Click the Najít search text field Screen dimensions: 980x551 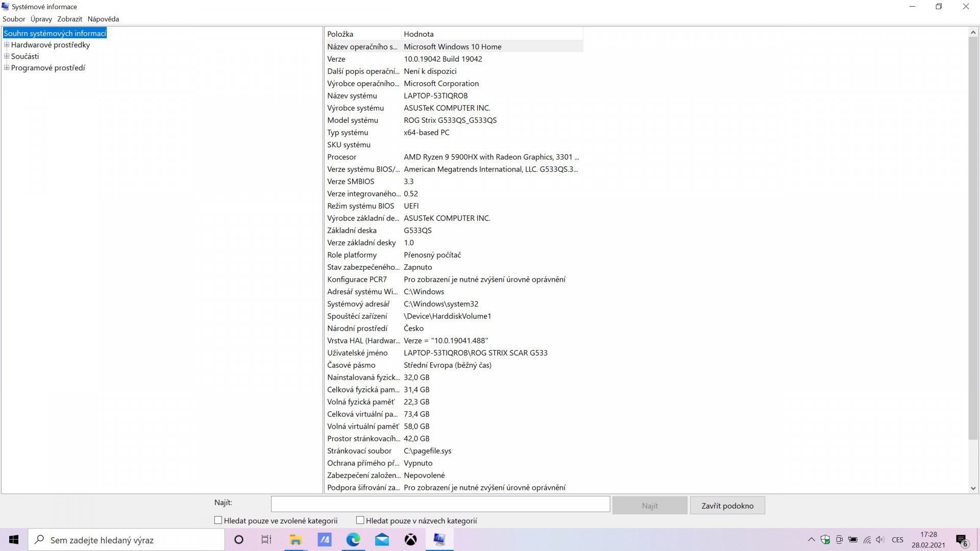pyautogui.click(x=440, y=504)
